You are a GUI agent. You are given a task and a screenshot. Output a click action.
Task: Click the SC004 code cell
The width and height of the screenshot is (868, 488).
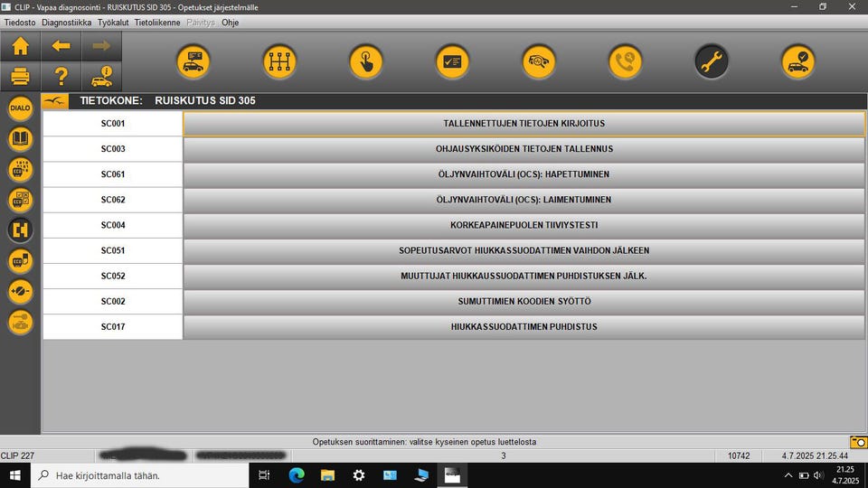(113, 225)
